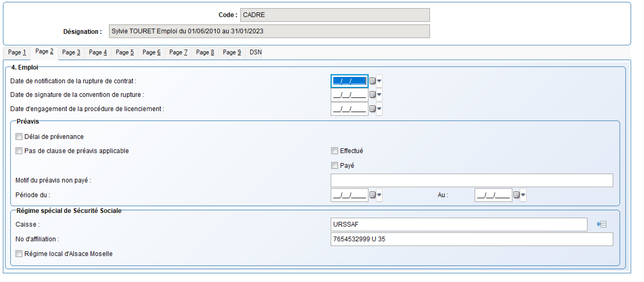Open the Page 6 tab
The image size is (644, 282).
(x=152, y=53)
